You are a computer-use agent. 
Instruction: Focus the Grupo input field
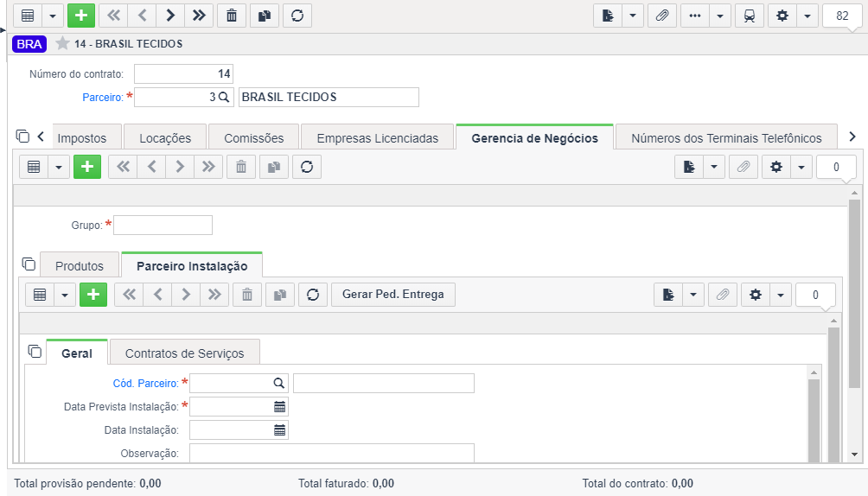click(163, 226)
